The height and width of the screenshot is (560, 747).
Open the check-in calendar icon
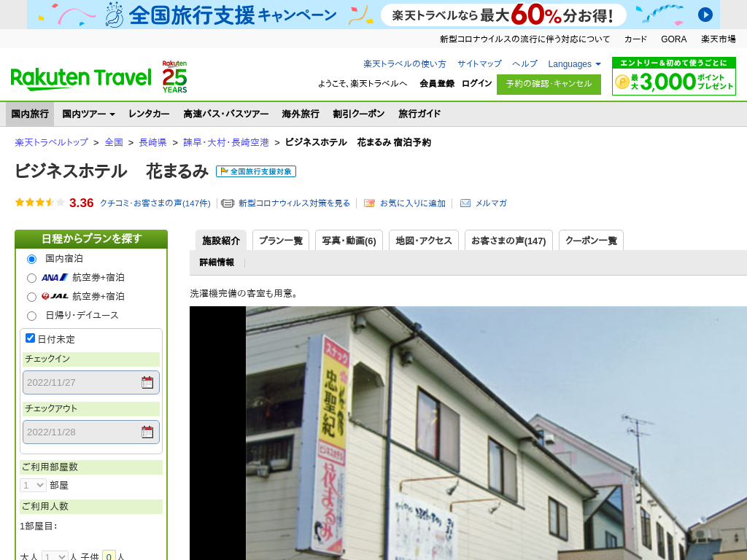point(147,382)
